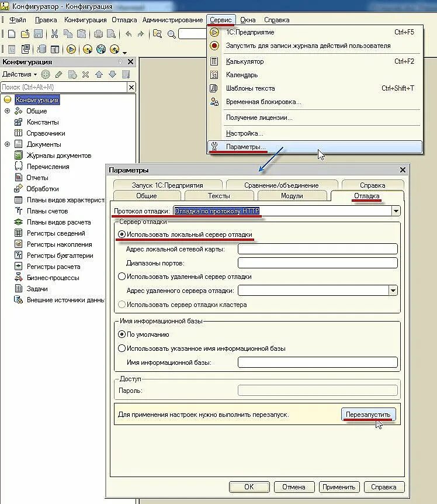
Task: Click the Cut scissors icon
Action: click(54, 33)
